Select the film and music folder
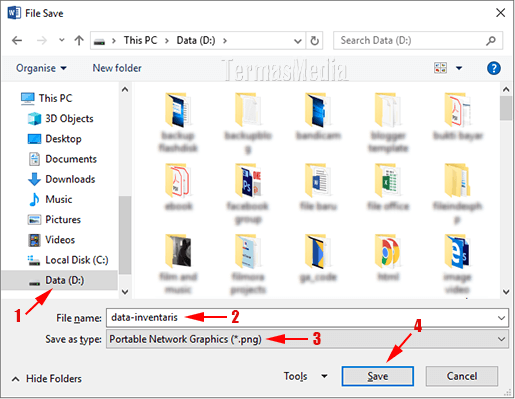Screen dimensions: 515x399 (x=178, y=264)
